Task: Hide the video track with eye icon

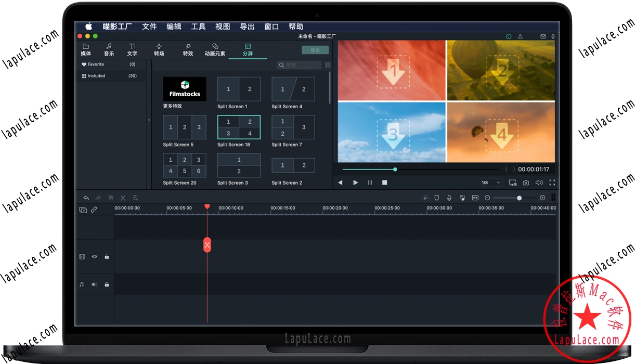Action: pos(95,256)
